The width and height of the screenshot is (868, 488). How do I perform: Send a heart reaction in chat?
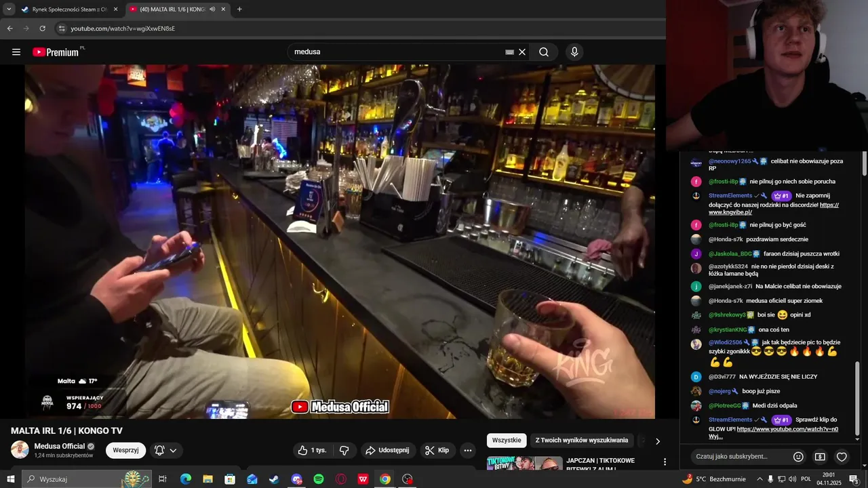pyautogui.click(x=842, y=457)
